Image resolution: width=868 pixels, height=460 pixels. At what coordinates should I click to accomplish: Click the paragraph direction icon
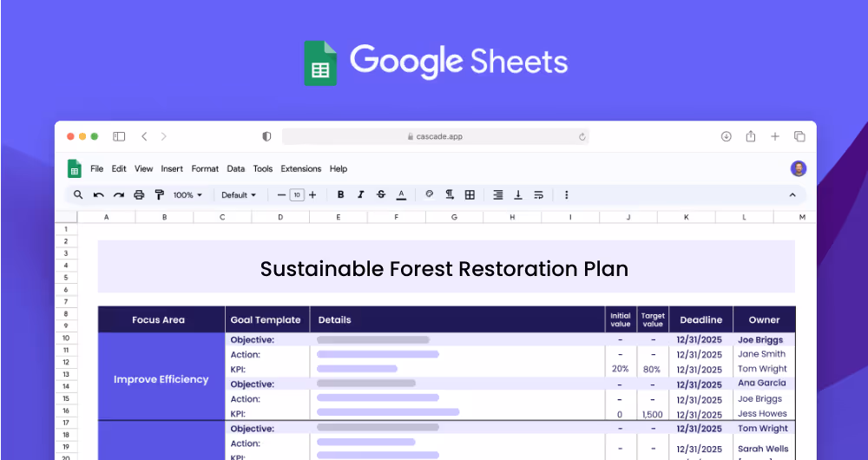pyautogui.click(x=450, y=194)
